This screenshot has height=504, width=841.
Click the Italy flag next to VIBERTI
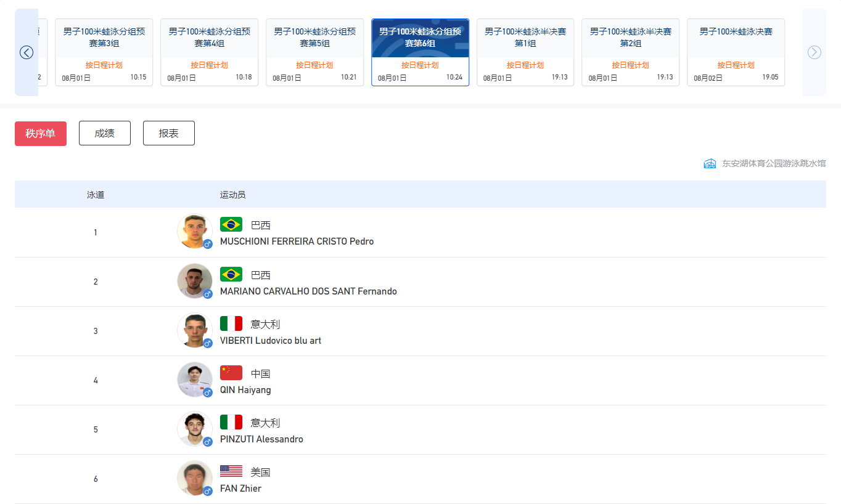[x=231, y=323]
